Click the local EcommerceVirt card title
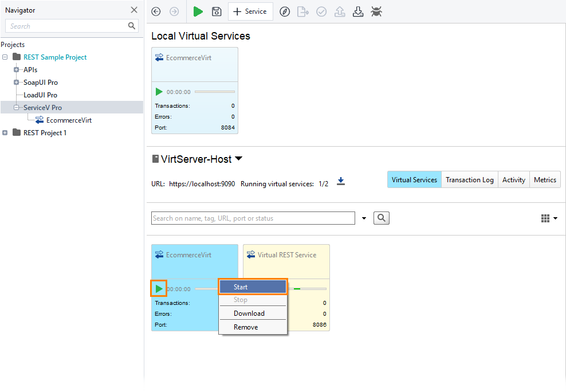Viewport: 566px width, 392px height. [188, 58]
